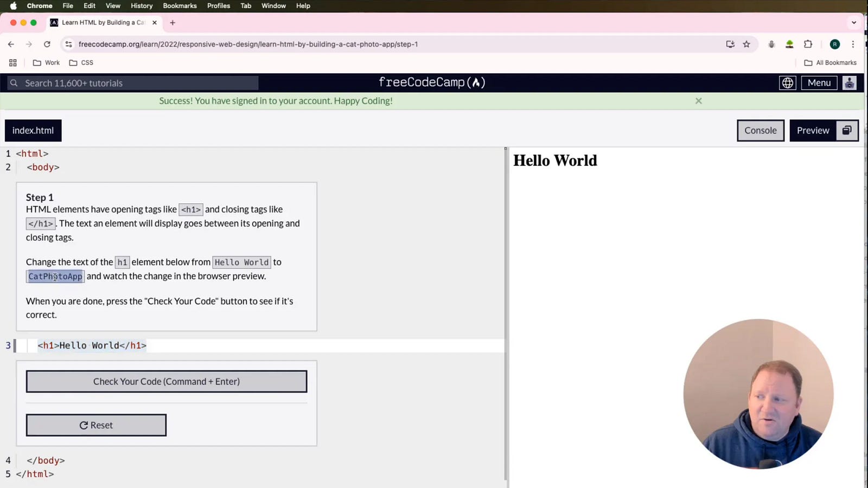The width and height of the screenshot is (868, 488).
Task: Click the closing body tag line
Action: (x=46, y=461)
